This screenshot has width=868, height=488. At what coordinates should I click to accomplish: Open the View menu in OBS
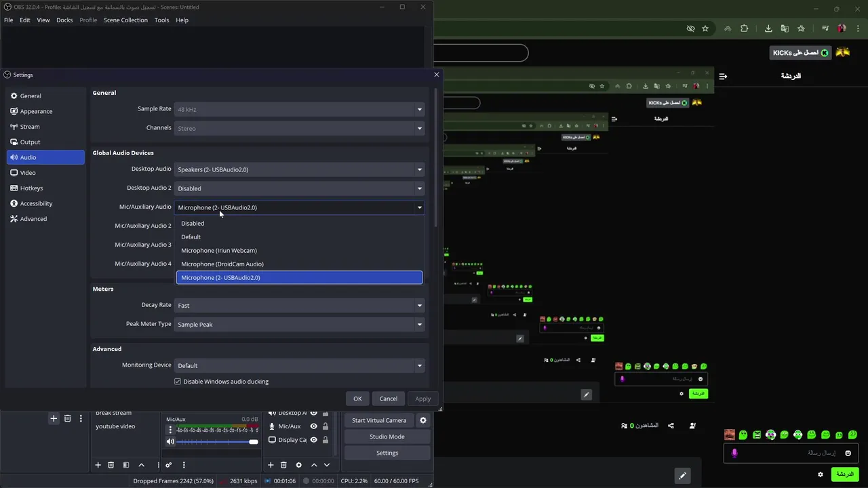(43, 20)
